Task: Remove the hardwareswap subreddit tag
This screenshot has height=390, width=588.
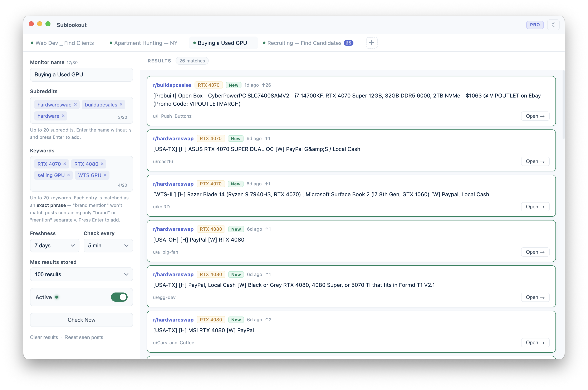Action: pos(75,104)
